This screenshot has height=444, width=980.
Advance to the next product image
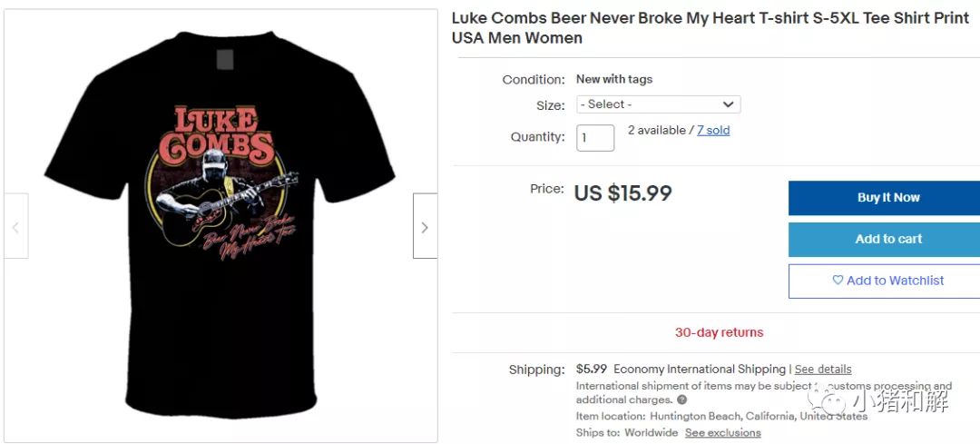pyautogui.click(x=425, y=226)
